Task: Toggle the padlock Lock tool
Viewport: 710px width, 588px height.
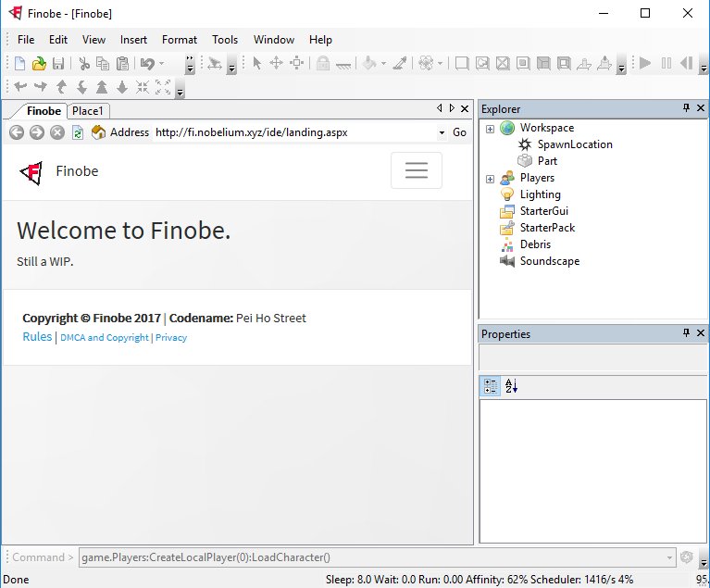Action: pos(323,63)
